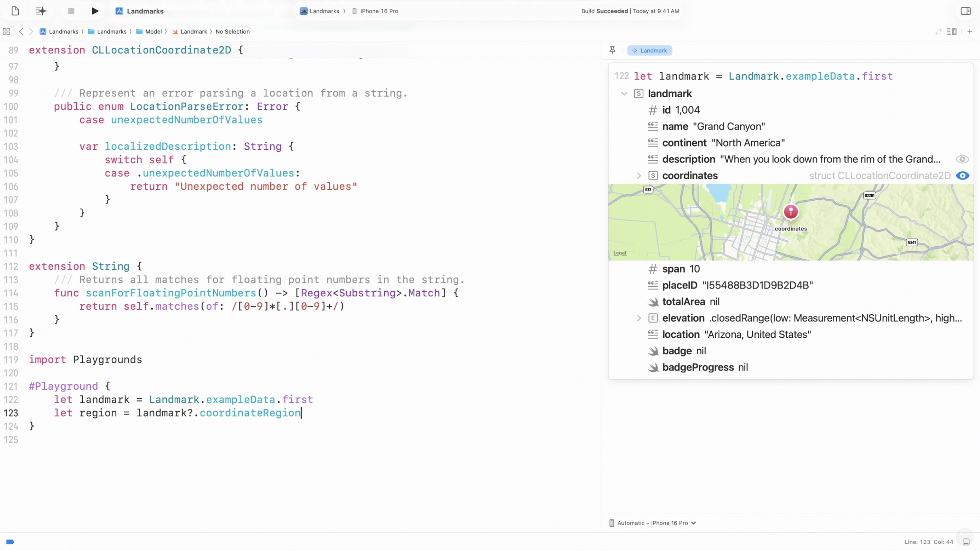Click the Legal link on map
Screen dimensions: 980x551
click(619, 253)
